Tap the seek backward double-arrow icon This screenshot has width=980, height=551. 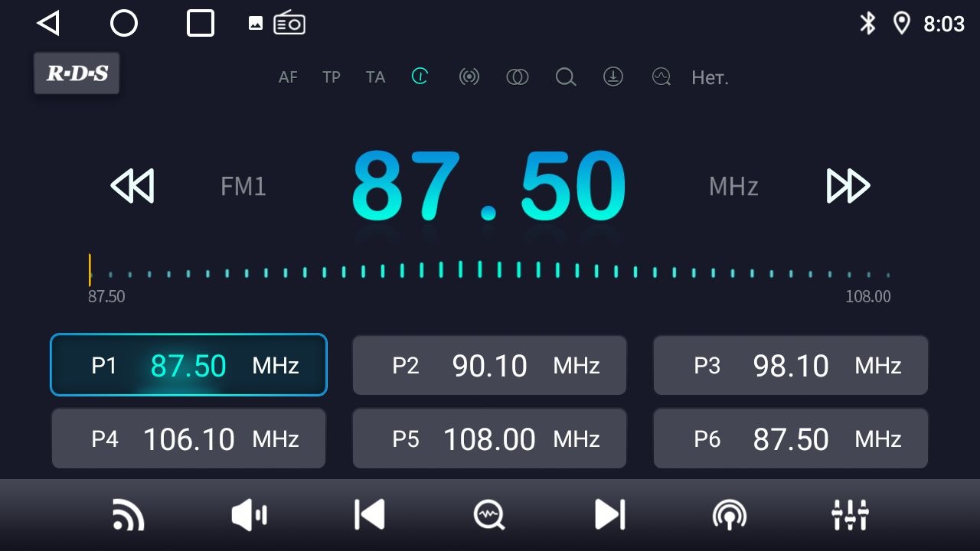[132, 186]
